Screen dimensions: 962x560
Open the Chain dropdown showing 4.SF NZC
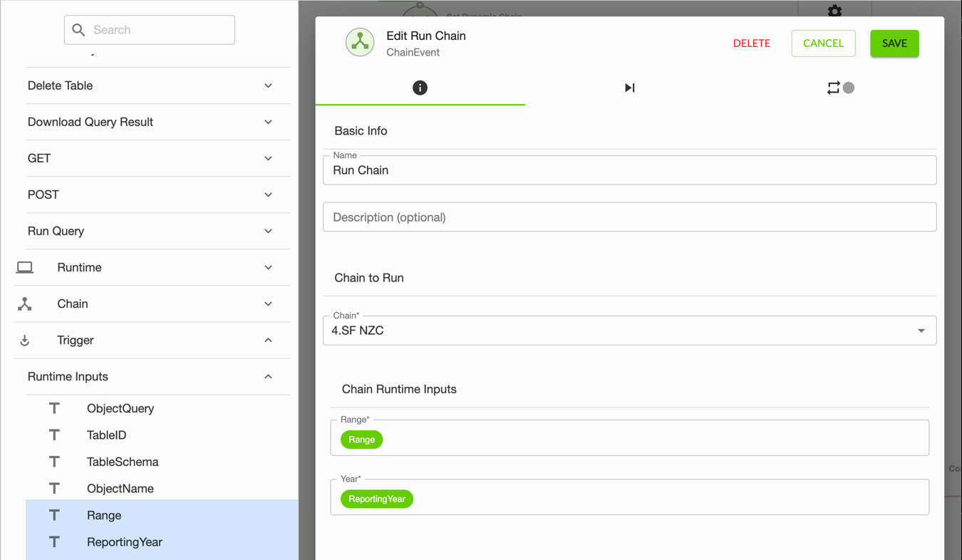click(629, 331)
